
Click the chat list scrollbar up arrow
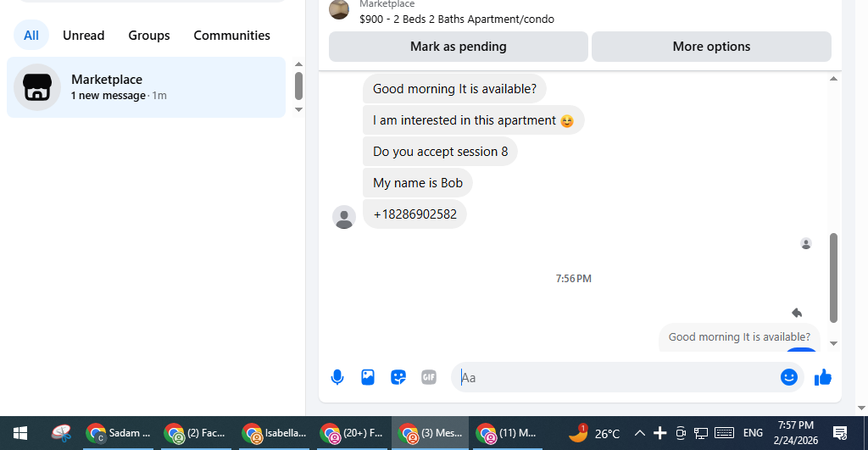298,64
